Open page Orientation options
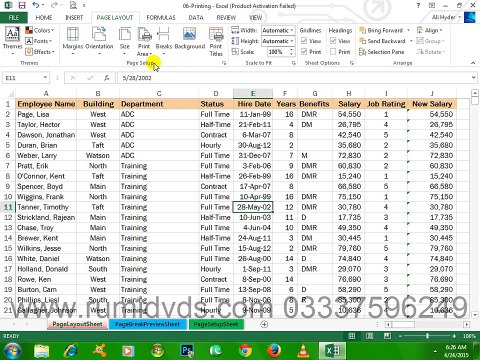This screenshot has height=360, width=480. pyautogui.click(x=99, y=41)
